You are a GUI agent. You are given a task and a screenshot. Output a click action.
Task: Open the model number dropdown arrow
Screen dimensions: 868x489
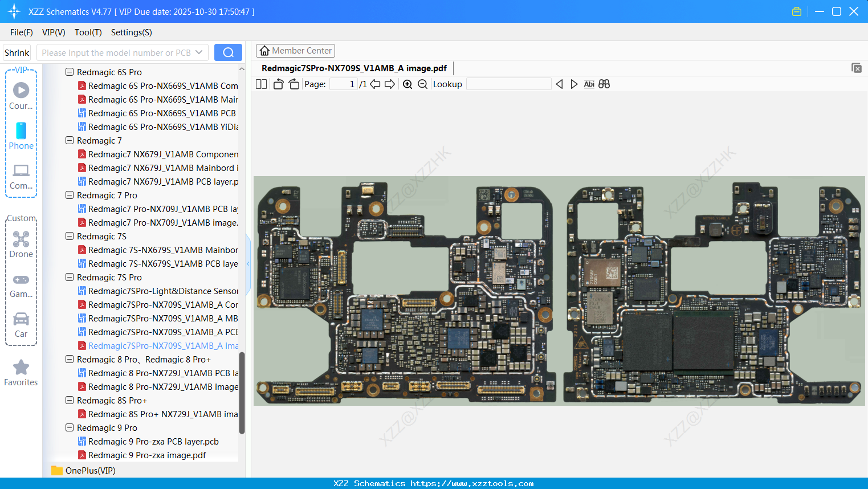[199, 52]
